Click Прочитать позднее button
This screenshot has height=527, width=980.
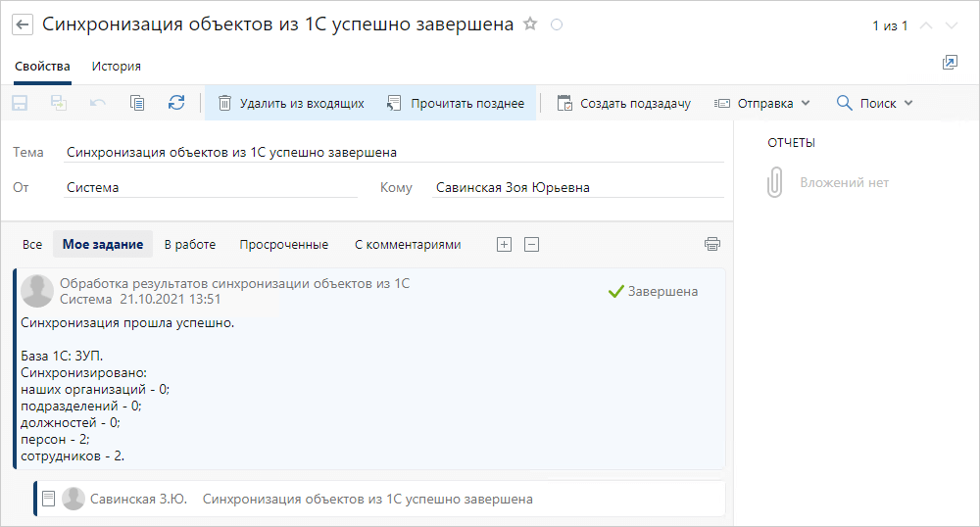click(456, 103)
